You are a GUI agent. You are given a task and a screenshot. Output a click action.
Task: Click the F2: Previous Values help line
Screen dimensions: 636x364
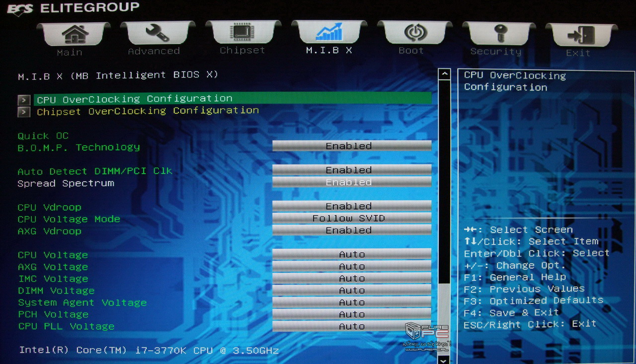point(524,289)
